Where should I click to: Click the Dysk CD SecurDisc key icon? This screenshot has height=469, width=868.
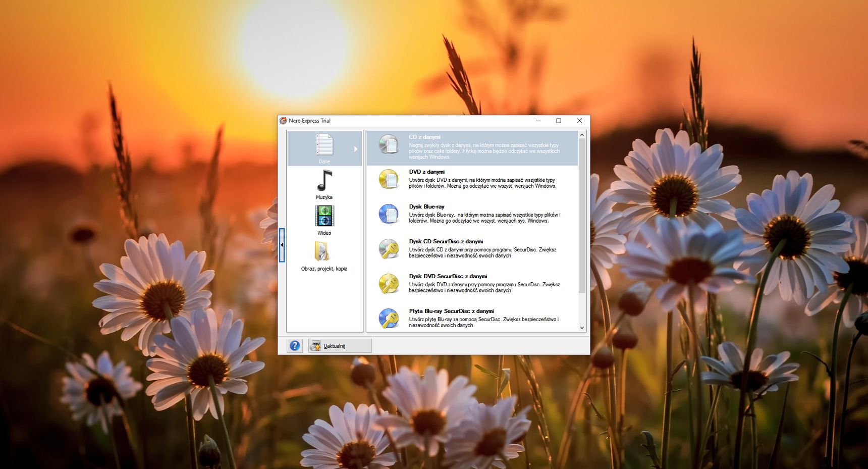[x=389, y=249]
